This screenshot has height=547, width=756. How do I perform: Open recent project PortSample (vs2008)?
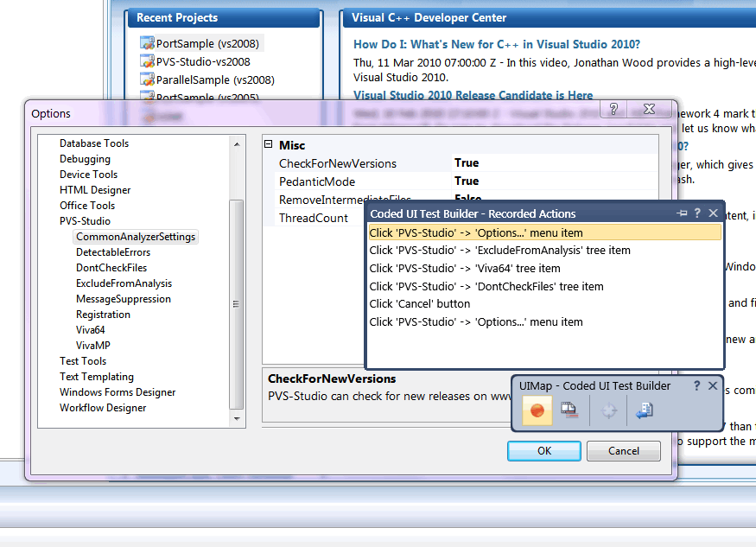[207, 43]
